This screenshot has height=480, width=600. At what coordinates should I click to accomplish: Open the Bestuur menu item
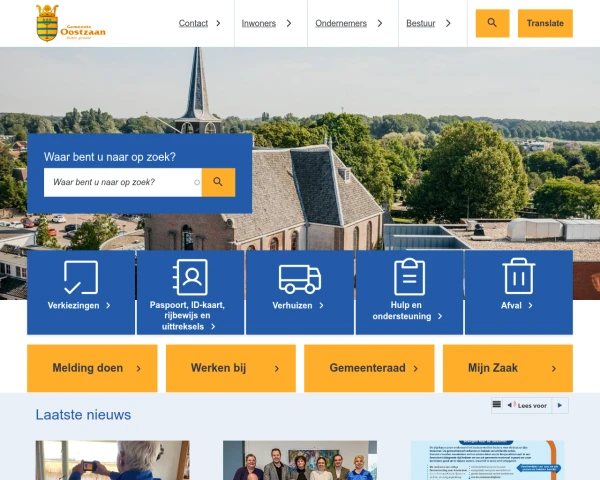[421, 23]
